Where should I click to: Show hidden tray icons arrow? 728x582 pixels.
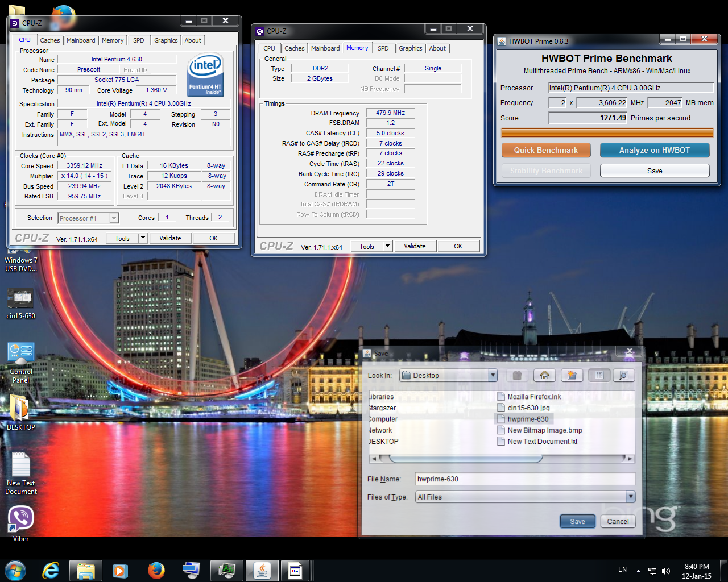pos(638,571)
